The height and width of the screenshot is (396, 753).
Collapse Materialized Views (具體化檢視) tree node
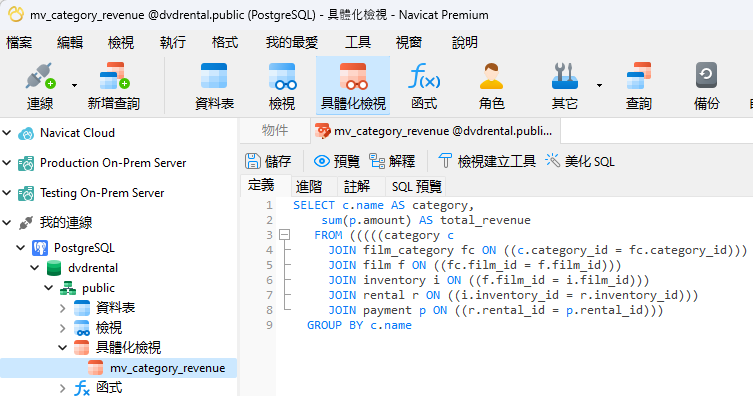pyautogui.click(x=62, y=348)
